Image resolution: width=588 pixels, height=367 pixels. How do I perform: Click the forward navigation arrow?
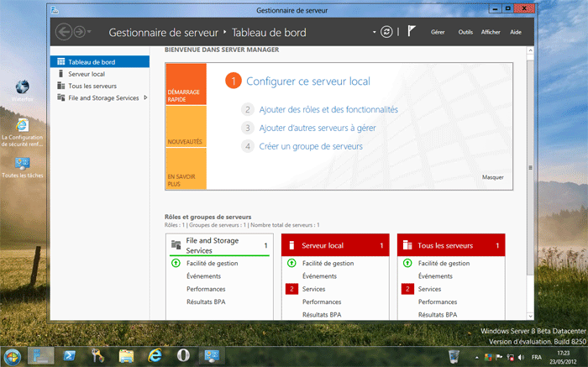coord(80,32)
